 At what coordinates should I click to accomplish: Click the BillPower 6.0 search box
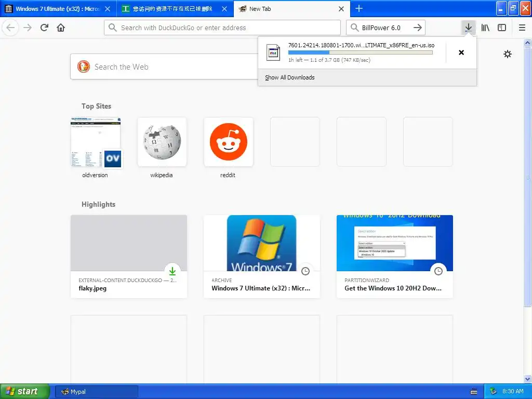coord(385,28)
